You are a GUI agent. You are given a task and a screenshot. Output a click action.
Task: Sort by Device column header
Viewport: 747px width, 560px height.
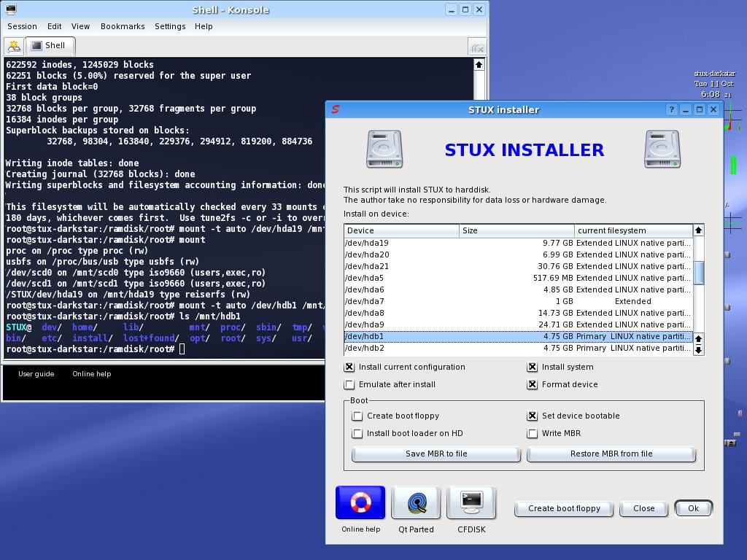click(x=402, y=230)
